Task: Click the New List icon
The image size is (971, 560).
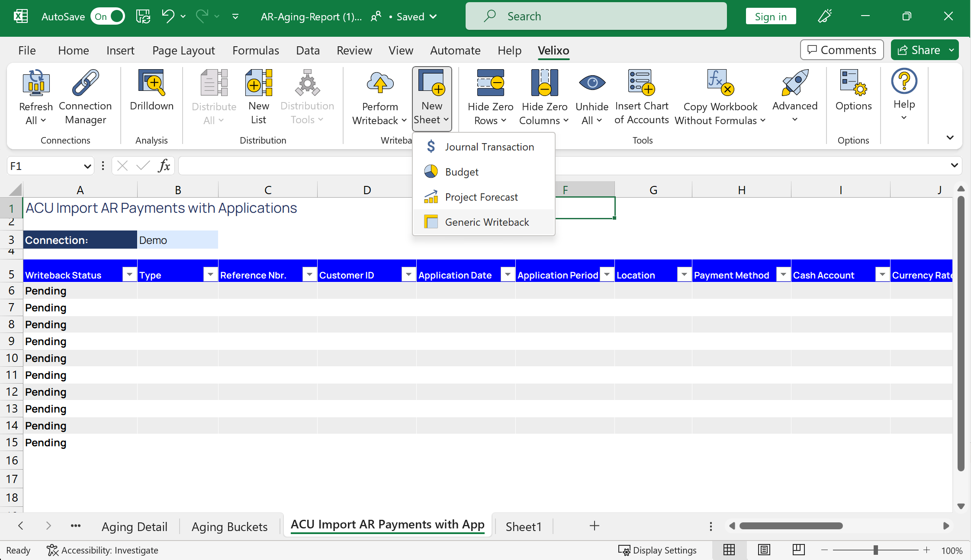Action: click(259, 83)
